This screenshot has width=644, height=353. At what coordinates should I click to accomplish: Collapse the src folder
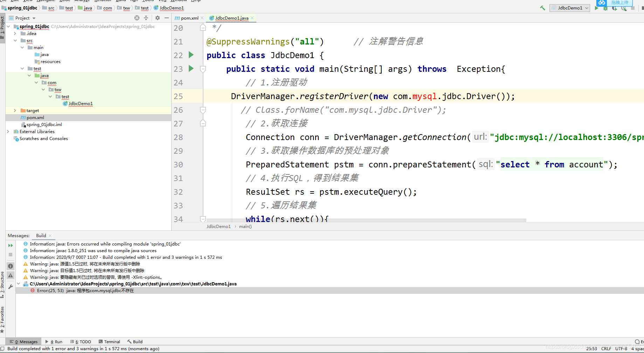click(15, 41)
